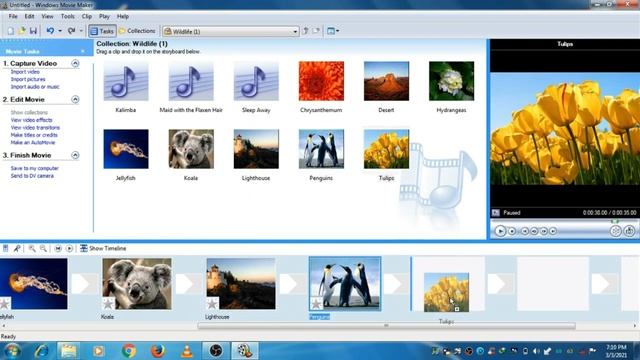This screenshot has width=640, height=360.
Task: Select the Desert picture in collection
Action: (386, 87)
